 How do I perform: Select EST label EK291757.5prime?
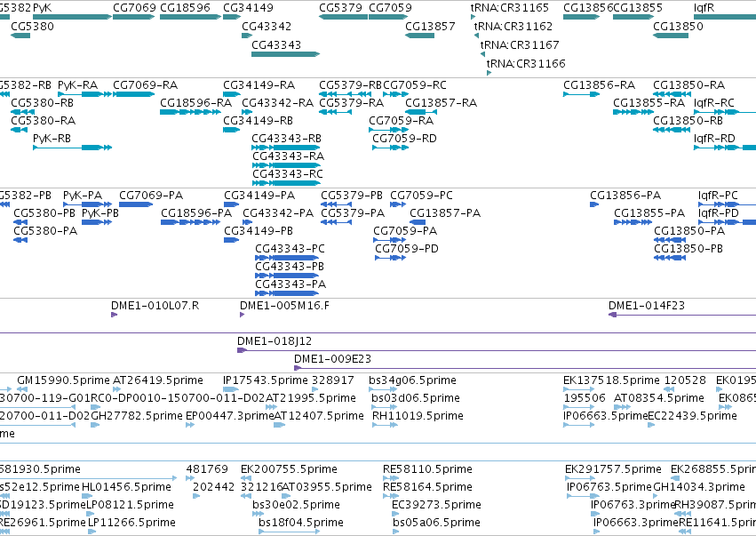tap(613, 469)
